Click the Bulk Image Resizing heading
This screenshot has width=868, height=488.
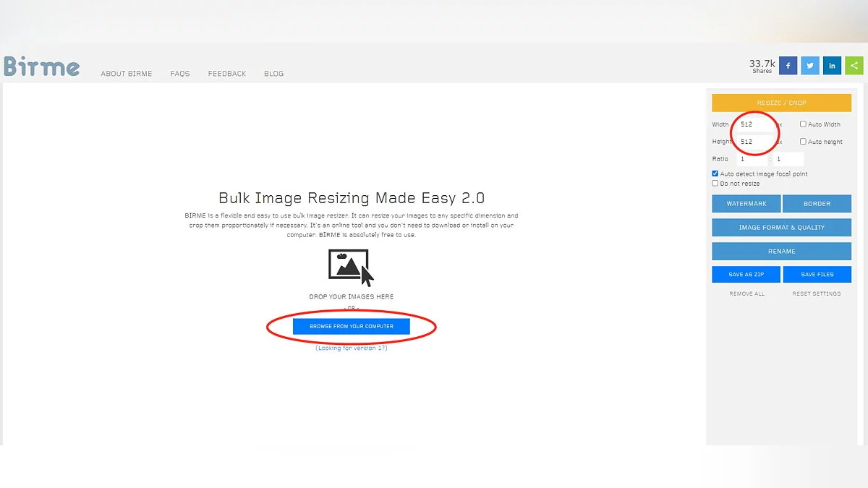click(352, 198)
